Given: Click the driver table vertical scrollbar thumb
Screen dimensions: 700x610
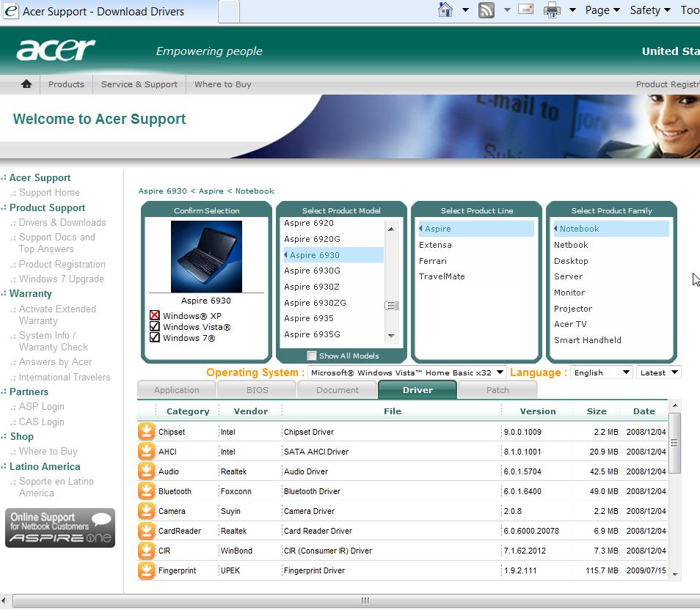Looking at the screenshot, I should pos(674,443).
